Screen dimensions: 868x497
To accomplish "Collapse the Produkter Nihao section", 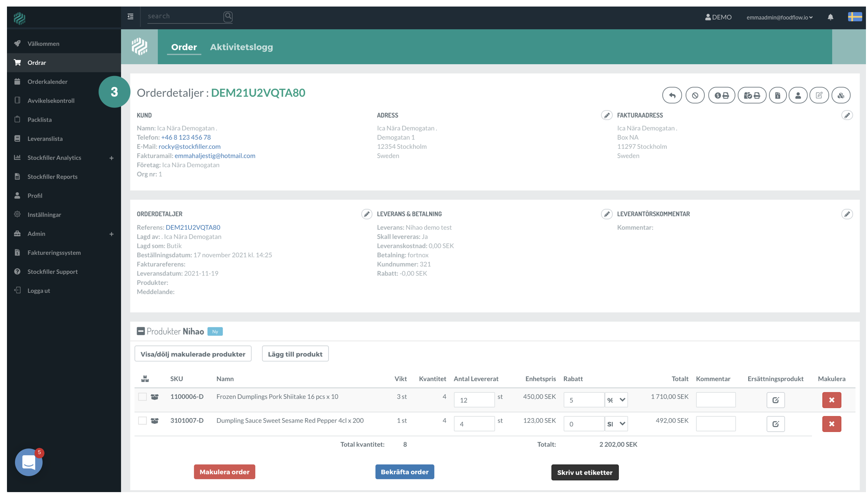I will point(141,331).
